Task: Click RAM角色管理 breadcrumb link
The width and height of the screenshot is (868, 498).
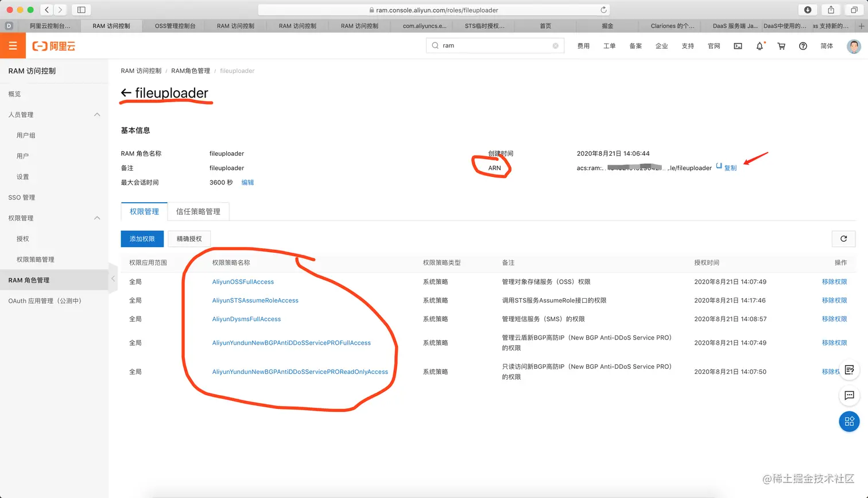Action: [191, 71]
